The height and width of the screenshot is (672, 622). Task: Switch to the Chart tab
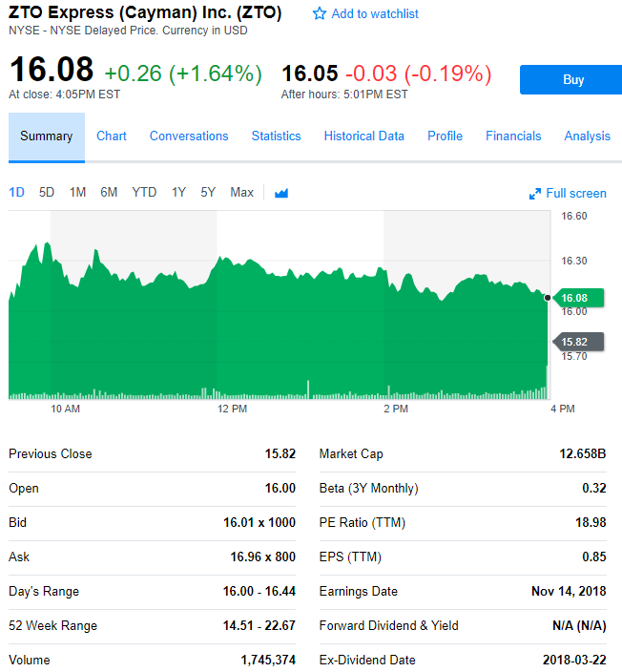pos(112,136)
